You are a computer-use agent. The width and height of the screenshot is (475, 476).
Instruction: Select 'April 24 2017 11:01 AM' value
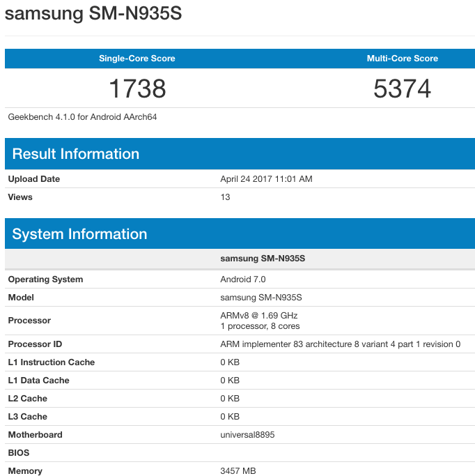click(266, 179)
